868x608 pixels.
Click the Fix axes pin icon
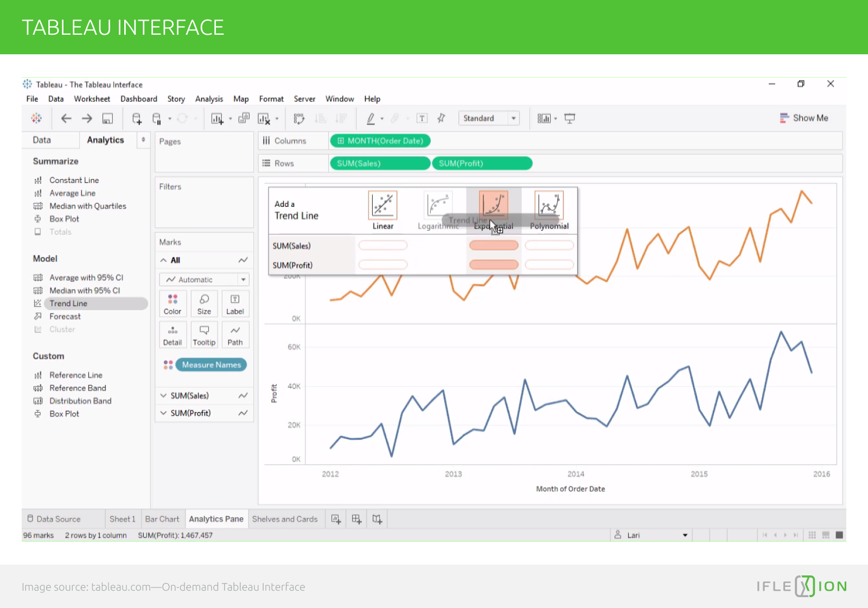(441, 118)
